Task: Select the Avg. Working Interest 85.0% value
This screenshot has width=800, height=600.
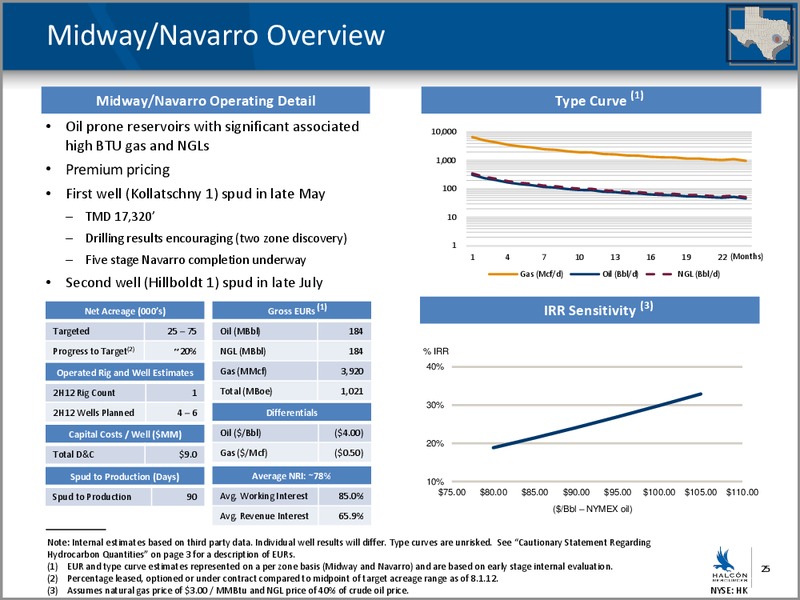Action: 345,496
